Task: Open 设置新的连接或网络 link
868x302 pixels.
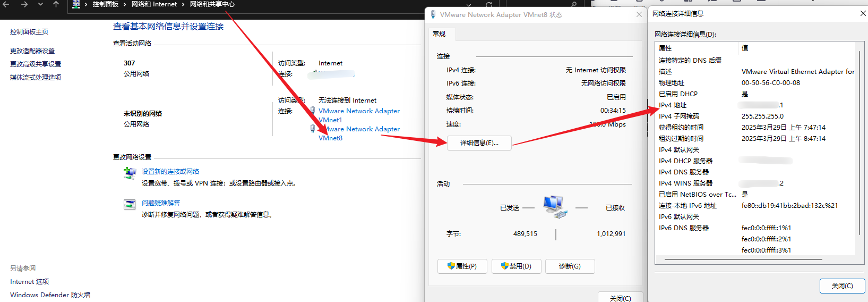Action: (170, 172)
